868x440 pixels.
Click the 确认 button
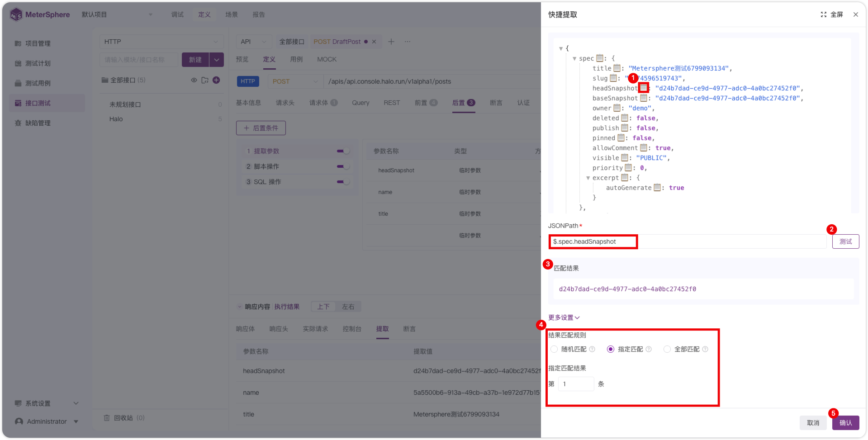pyautogui.click(x=845, y=423)
